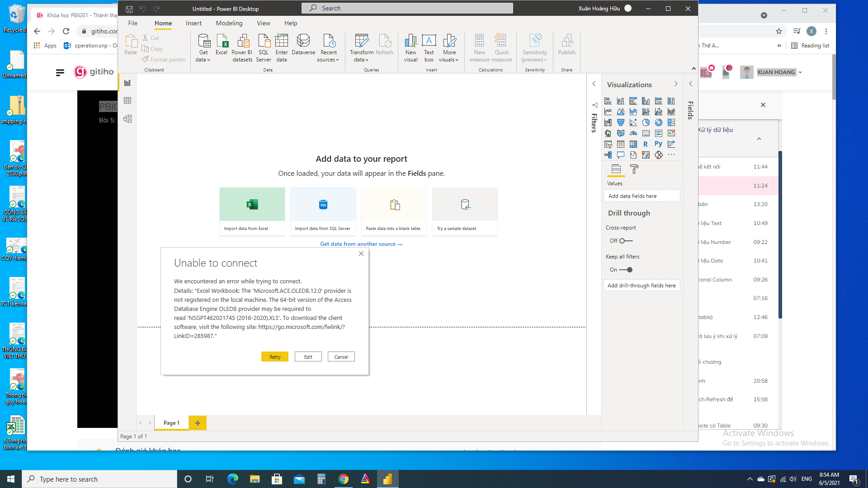
Task: Select the Line chart visualization
Action: (x=608, y=112)
